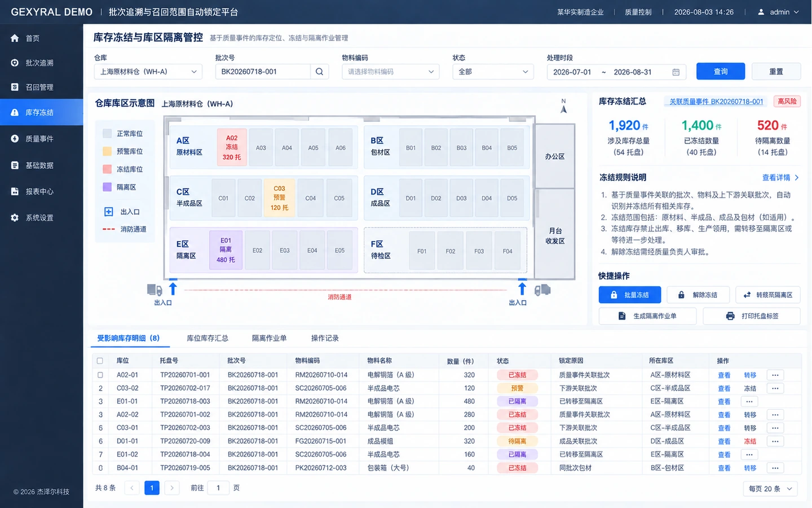Click 预警库位 legend color swatch
The width and height of the screenshot is (812, 508).
click(107, 151)
